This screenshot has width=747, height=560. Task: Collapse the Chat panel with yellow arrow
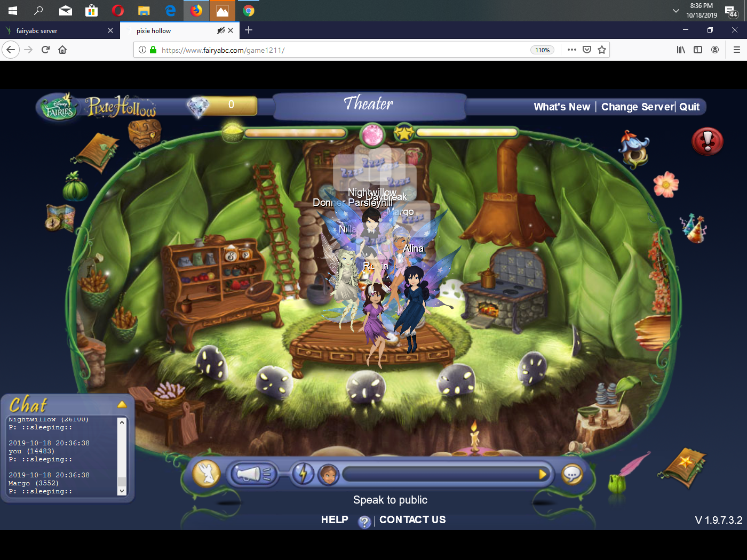[x=122, y=404]
